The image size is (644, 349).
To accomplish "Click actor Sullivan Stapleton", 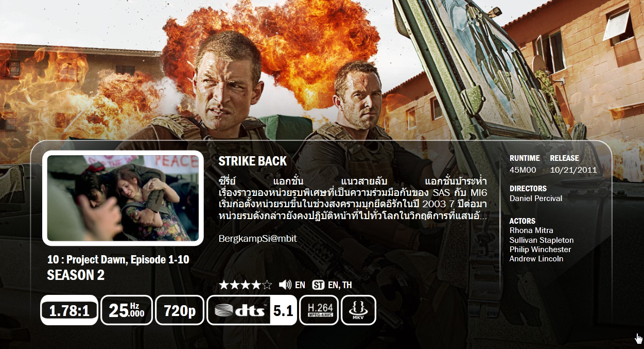I will tap(542, 240).
